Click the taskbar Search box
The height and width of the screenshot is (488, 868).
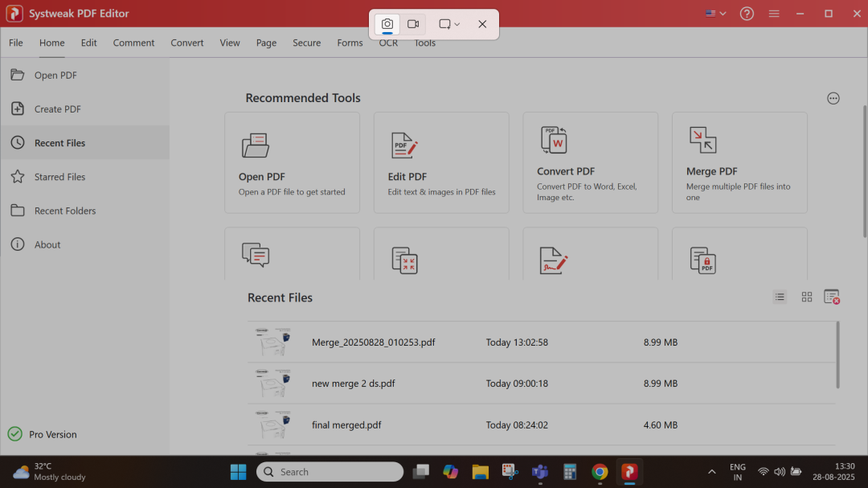[x=330, y=471]
